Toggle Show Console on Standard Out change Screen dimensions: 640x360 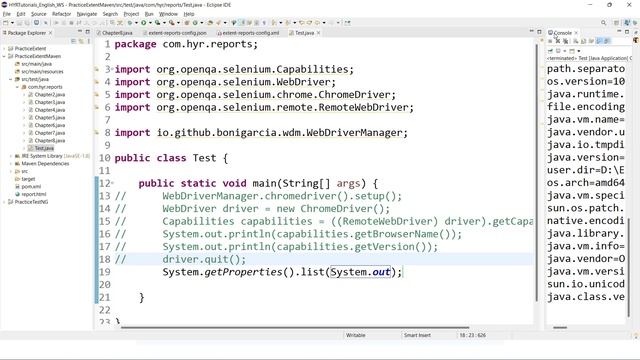(600, 41)
